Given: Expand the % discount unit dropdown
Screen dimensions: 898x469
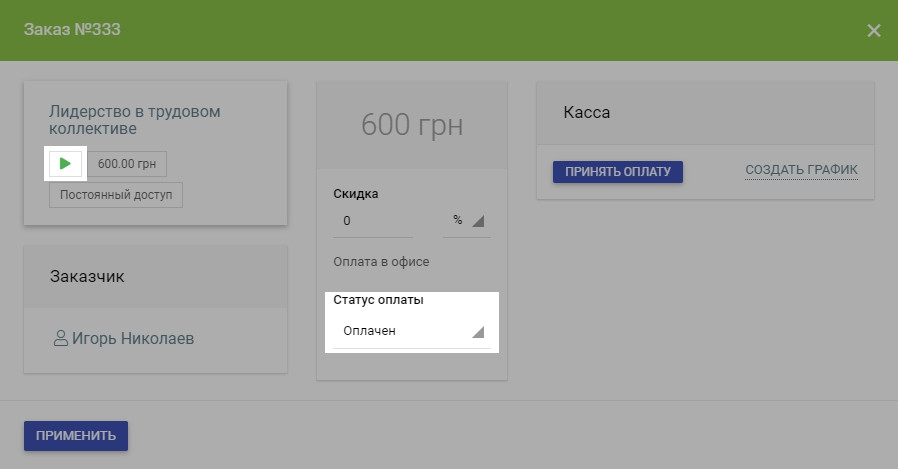Looking at the screenshot, I should coord(466,221).
